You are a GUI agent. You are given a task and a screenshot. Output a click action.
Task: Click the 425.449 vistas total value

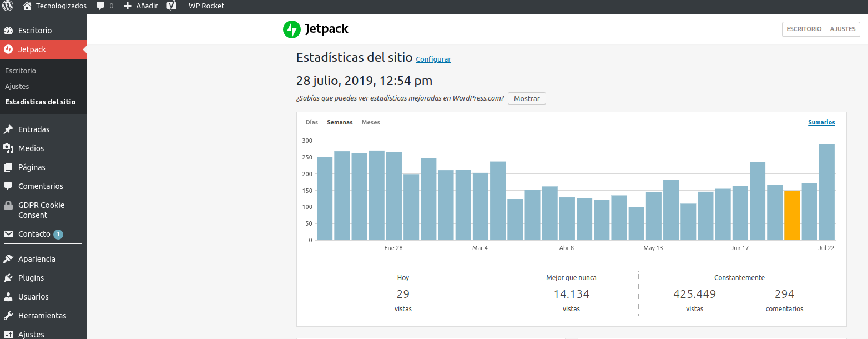click(x=694, y=294)
